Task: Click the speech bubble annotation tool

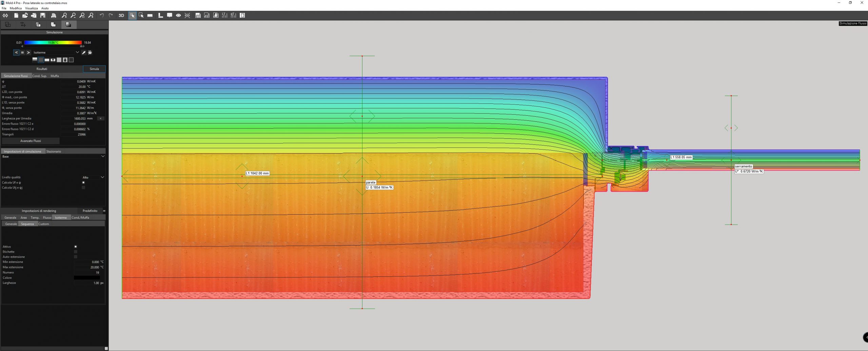Action: click(170, 15)
